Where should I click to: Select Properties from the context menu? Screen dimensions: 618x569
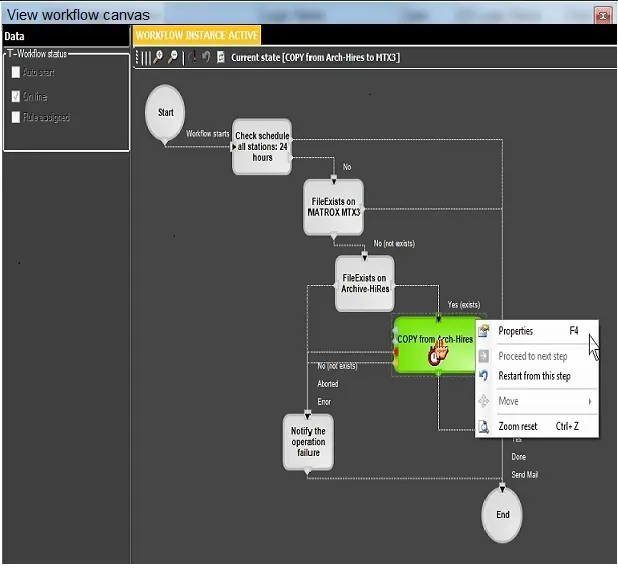point(516,332)
